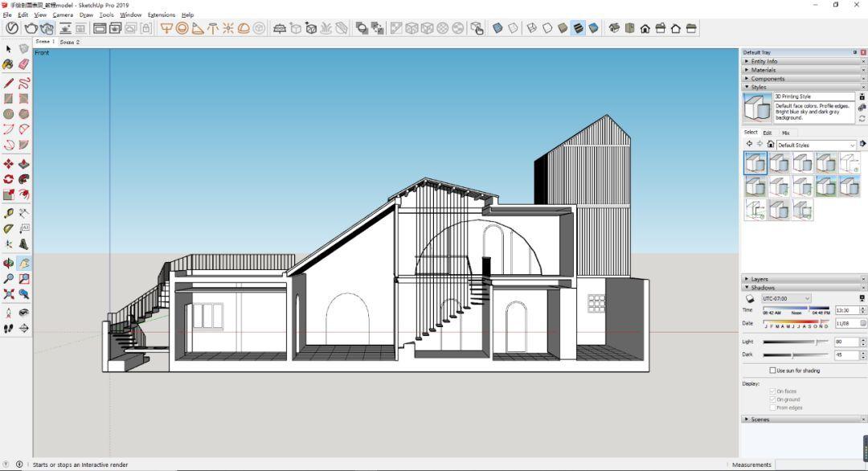Toggle On faces shadow display checkbox
This screenshot has width=868, height=471.
pyautogui.click(x=773, y=391)
